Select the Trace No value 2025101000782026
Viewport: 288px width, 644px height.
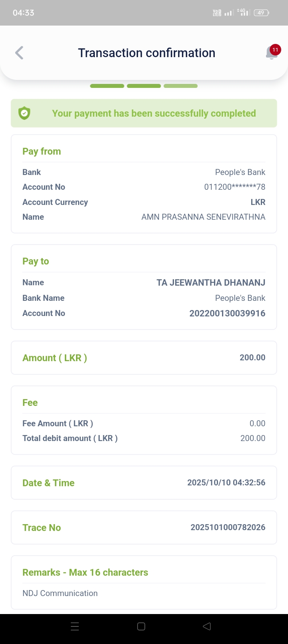click(228, 527)
